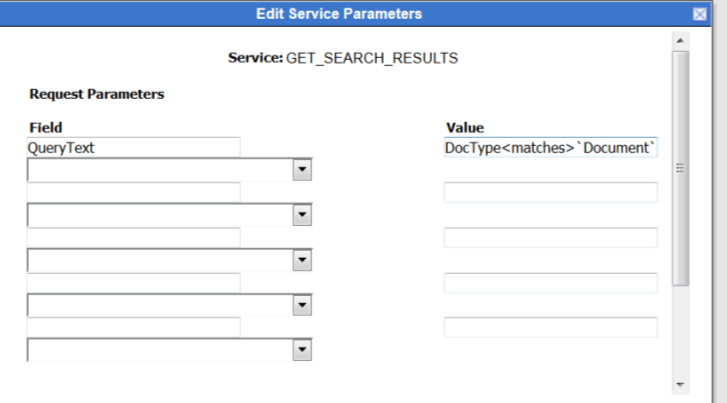
Task: Focus the fifth Field text box
Action: pos(134,327)
